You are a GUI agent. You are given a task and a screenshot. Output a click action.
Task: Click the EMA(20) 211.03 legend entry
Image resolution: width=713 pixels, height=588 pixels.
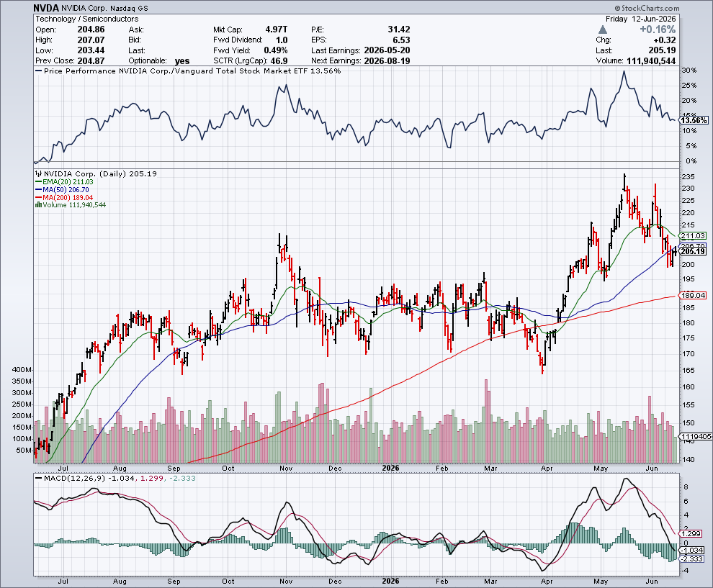point(64,182)
